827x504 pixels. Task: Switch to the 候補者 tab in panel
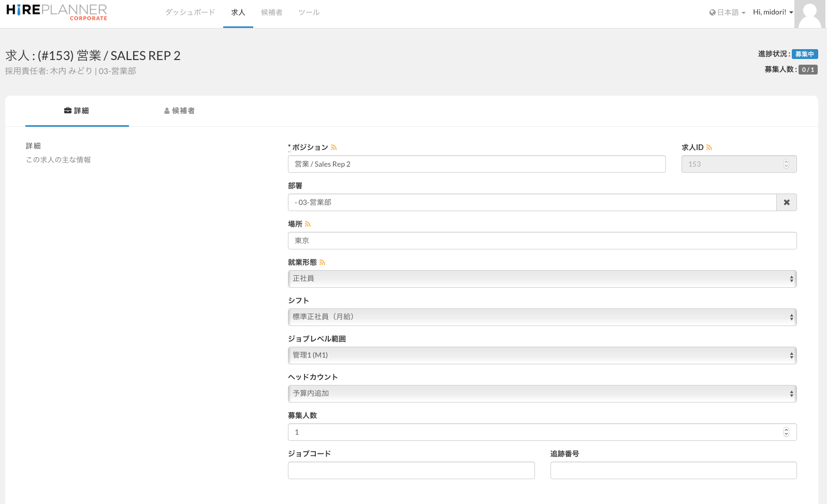tap(180, 111)
